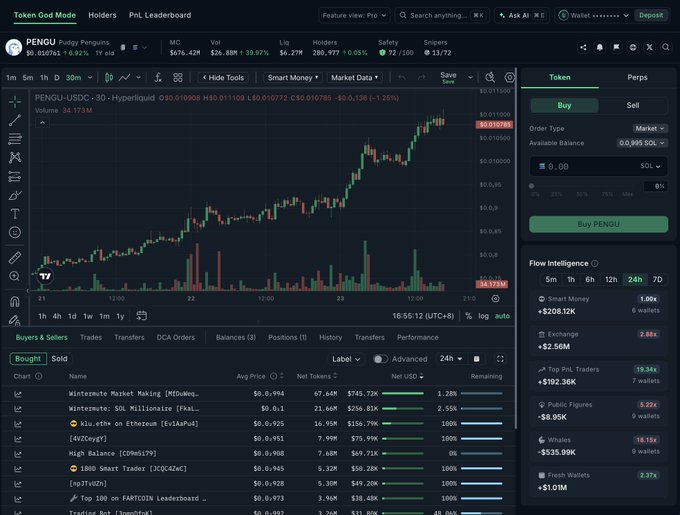Click the share icon for PENGU
The width and height of the screenshot is (680, 515).
[583, 47]
